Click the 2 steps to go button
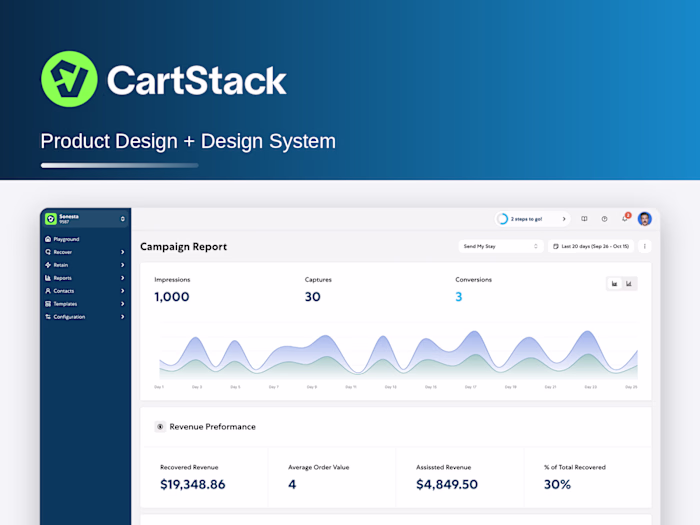 (533, 219)
